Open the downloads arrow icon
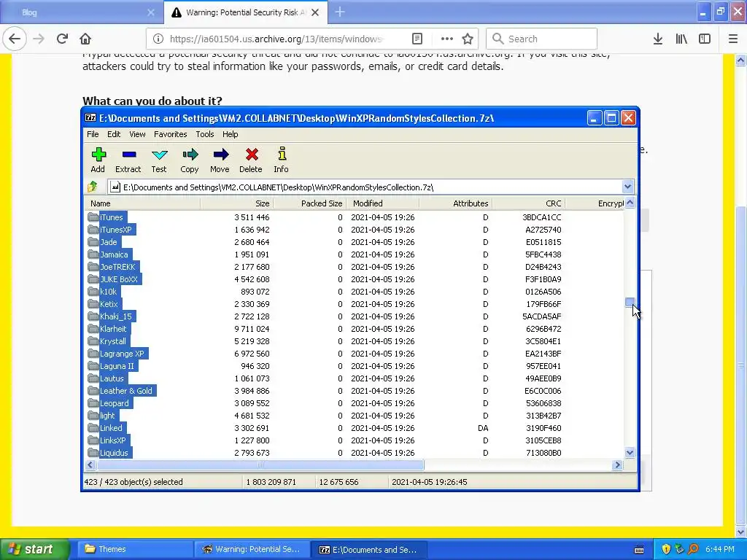 [x=658, y=39]
